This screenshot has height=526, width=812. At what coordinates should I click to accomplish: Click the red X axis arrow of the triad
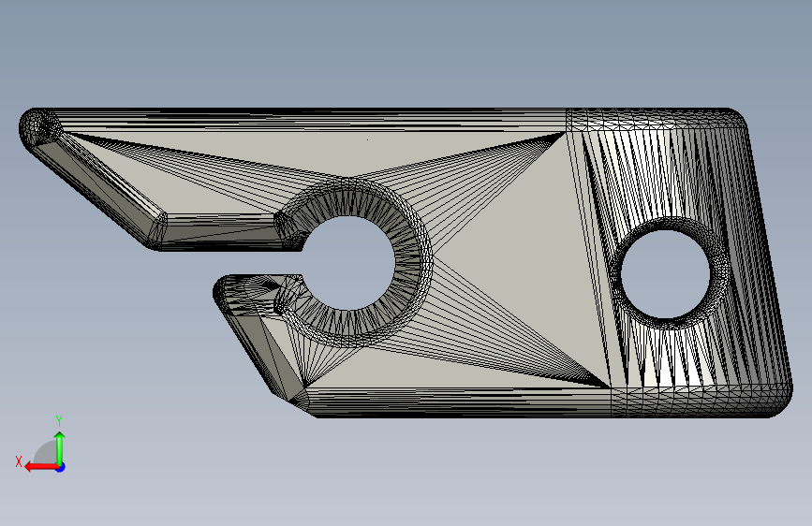[x=41, y=467]
